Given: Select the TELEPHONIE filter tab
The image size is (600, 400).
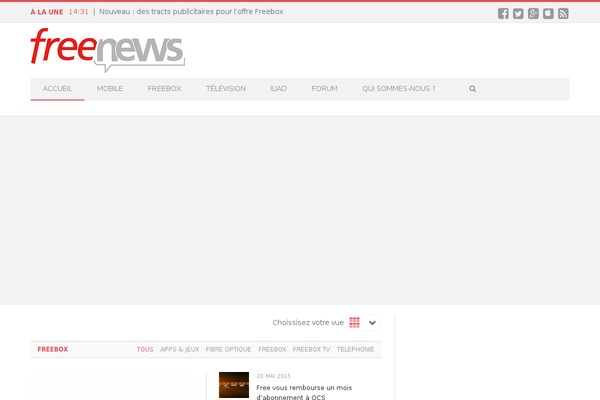Looking at the screenshot, I should click(x=355, y=349).
